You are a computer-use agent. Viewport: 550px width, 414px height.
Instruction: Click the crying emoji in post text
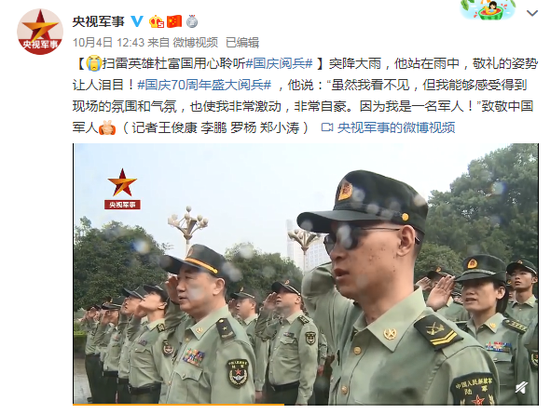click(x=94, y=63)
